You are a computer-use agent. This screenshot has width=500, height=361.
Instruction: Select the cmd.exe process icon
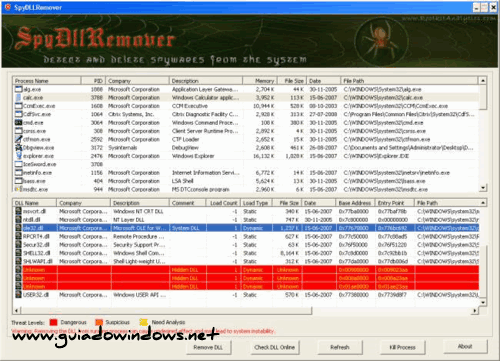(18, 123)
